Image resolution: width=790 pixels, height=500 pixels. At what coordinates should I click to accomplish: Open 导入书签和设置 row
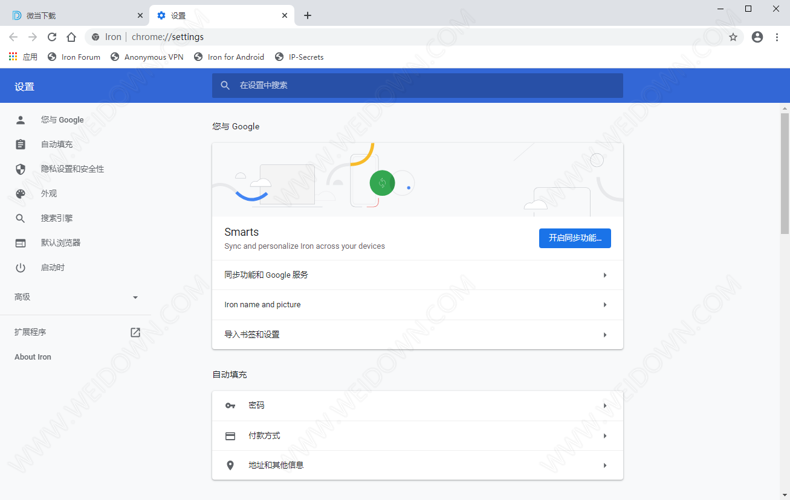point(417,335)
